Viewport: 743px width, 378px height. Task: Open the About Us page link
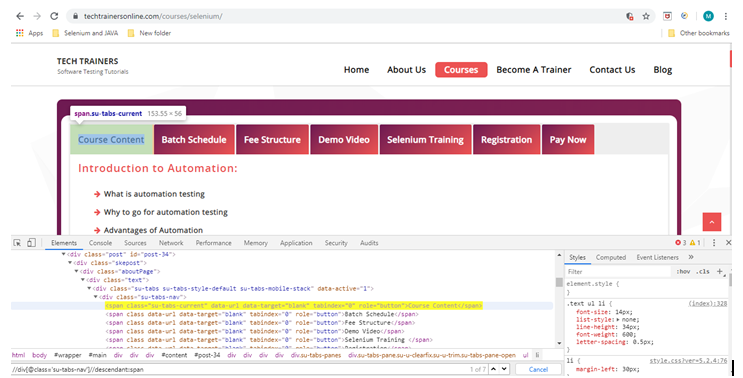407,70
